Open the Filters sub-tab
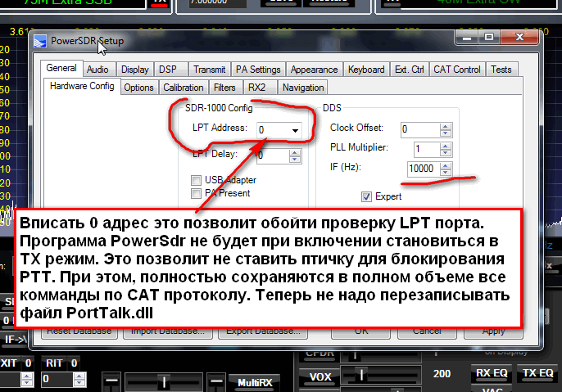The image size is (562, 392). (224, 88)
